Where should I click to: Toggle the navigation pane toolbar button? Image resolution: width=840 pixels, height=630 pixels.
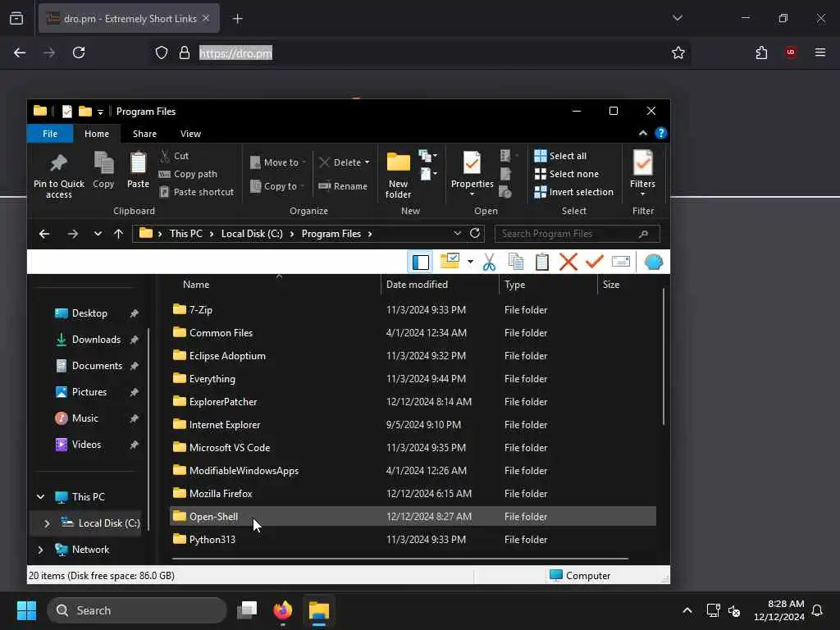[x=420, y=262]
